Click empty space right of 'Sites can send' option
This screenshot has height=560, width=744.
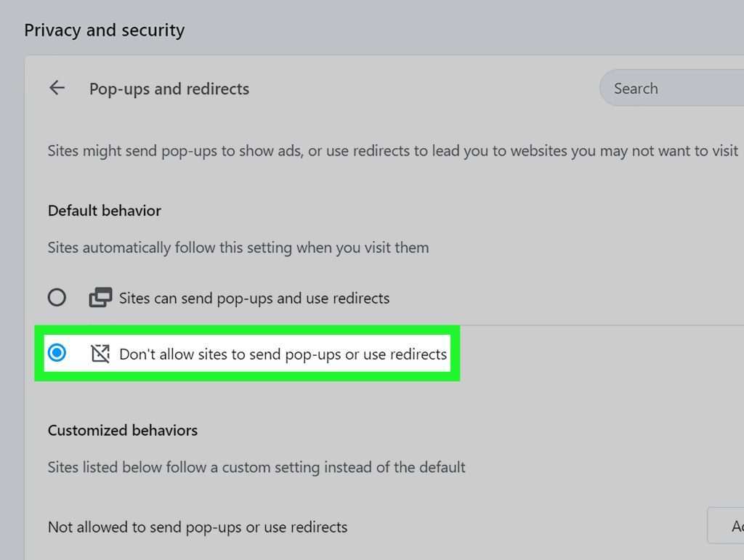565,298
